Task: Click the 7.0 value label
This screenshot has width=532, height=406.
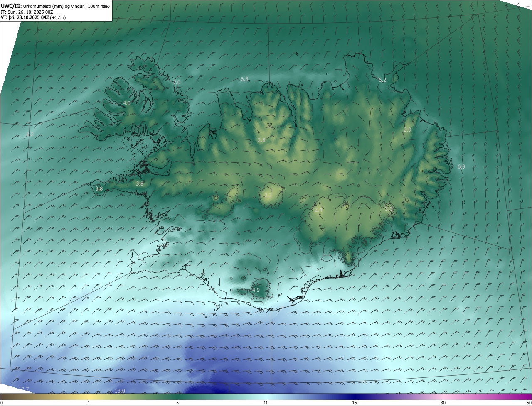Action: tap(177, 83)
